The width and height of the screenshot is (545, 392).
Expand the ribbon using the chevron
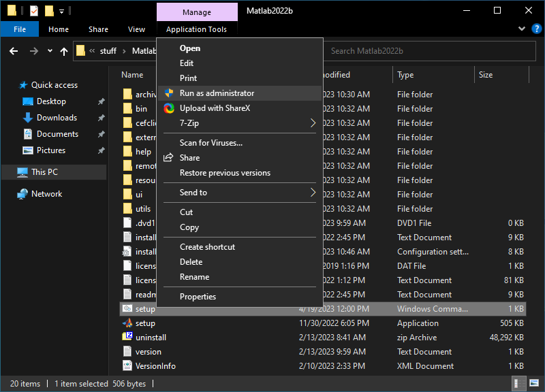pyautogui.click(x=521, y=29)
